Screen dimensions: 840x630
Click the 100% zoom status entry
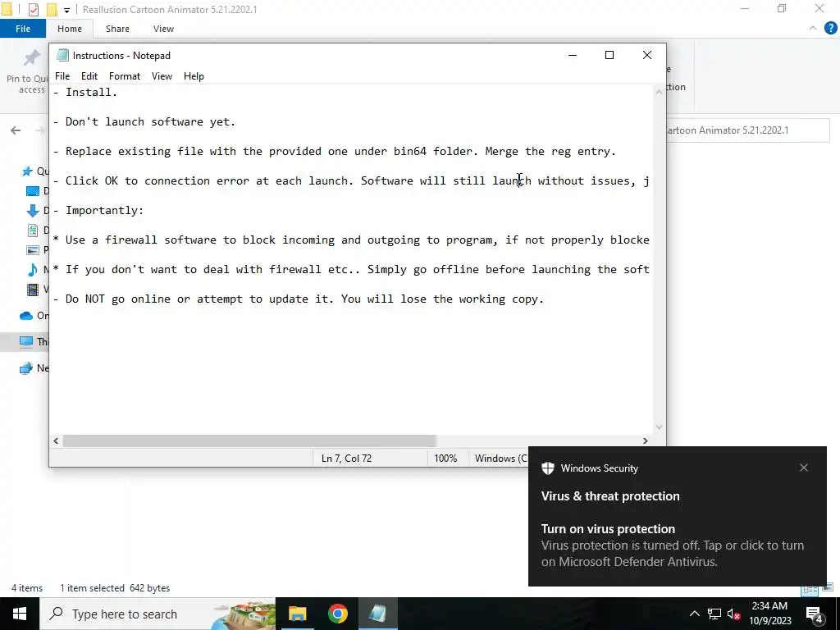445,458
